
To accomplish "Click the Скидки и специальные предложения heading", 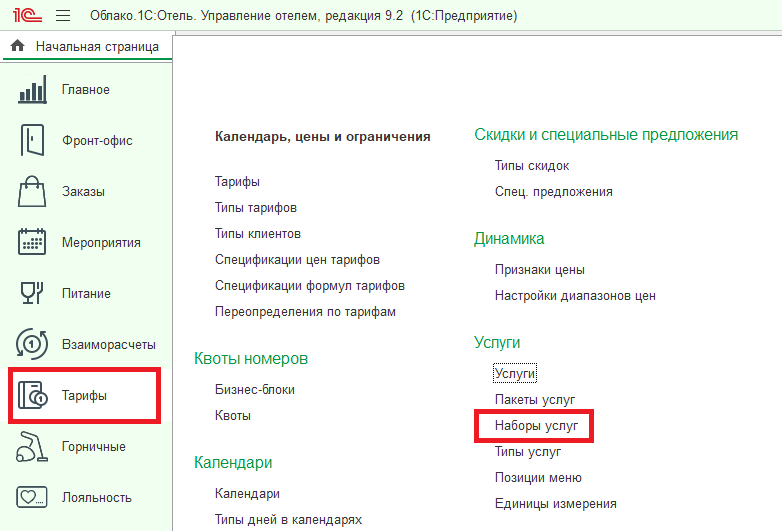I will [606, 135].
